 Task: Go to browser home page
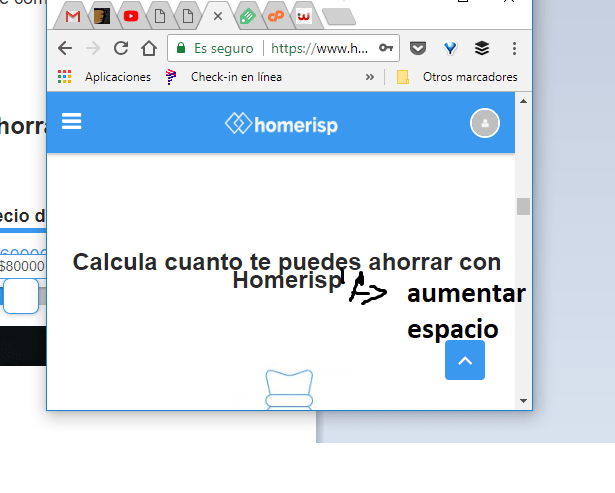point(149,48)
